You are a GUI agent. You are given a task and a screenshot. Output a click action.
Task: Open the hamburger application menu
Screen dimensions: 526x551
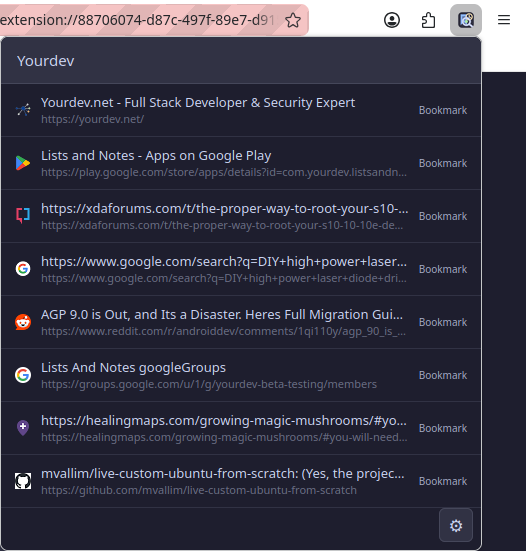tap(504, 20)
